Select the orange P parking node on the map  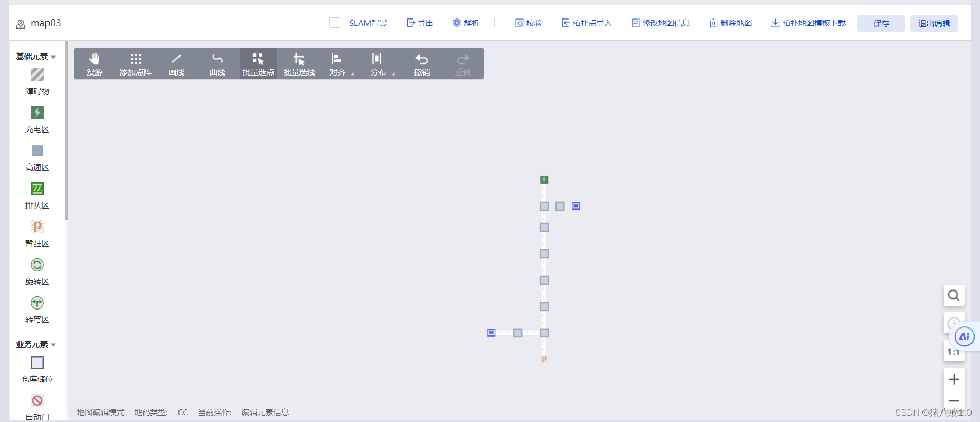pos(544,359)
